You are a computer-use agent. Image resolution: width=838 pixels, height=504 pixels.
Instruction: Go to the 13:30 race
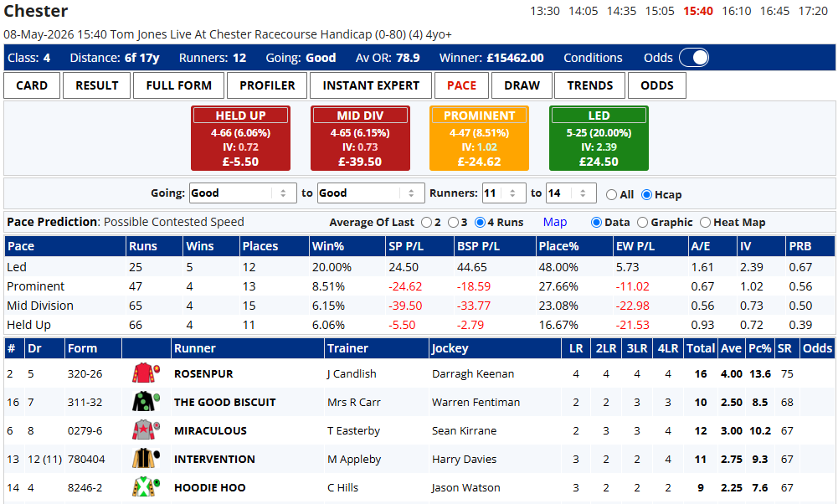pos(545,11)
